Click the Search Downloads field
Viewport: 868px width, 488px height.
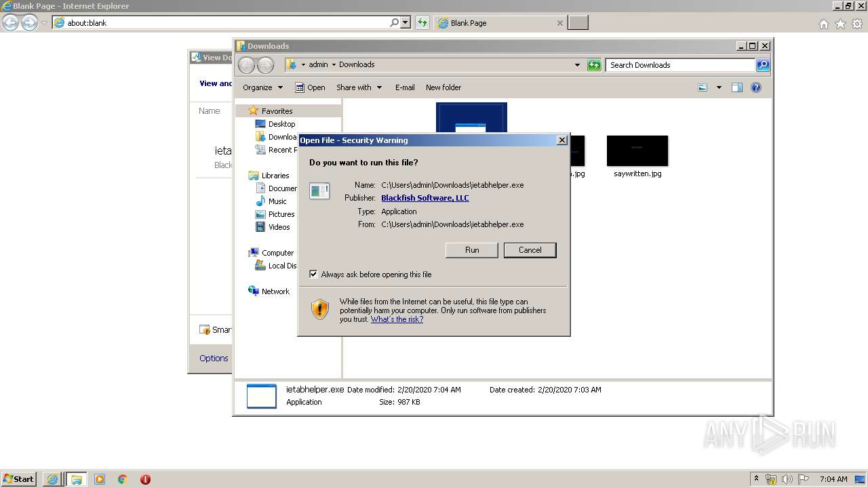(680, 65)
